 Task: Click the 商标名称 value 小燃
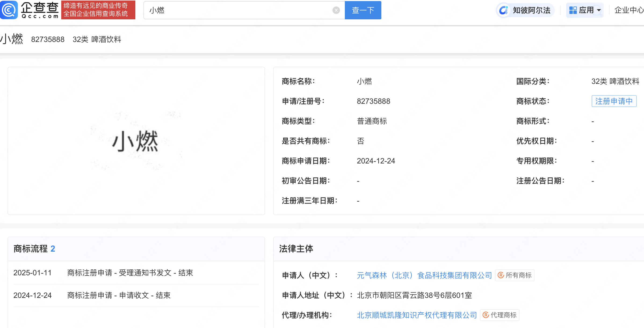pos(364,81)
